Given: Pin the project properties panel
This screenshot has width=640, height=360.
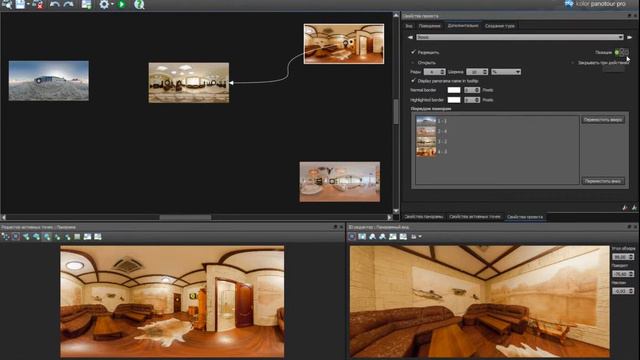Looking at the screenshot, I should tap(629, 16).
